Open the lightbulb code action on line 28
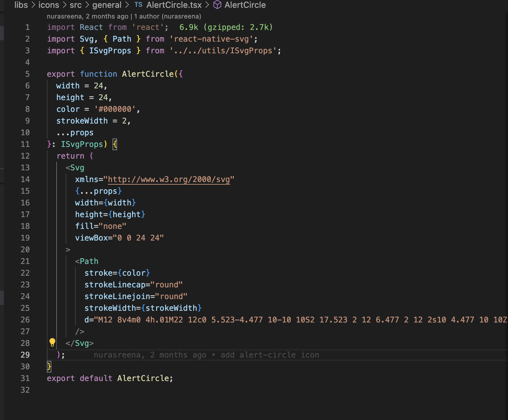 coord(53,342)
